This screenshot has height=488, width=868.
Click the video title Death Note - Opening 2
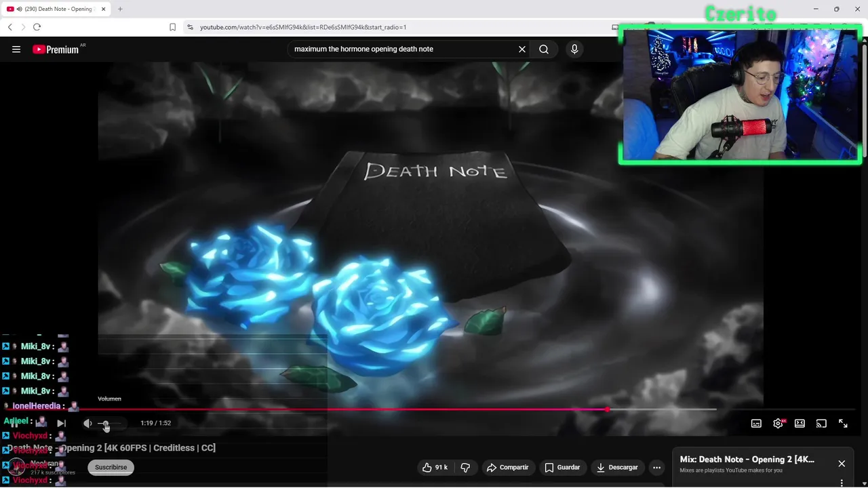[112, 448]
